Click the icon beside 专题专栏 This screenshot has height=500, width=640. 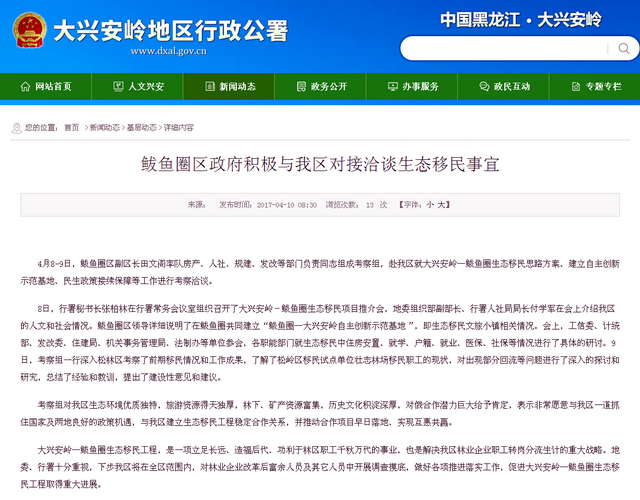(576, 87)
